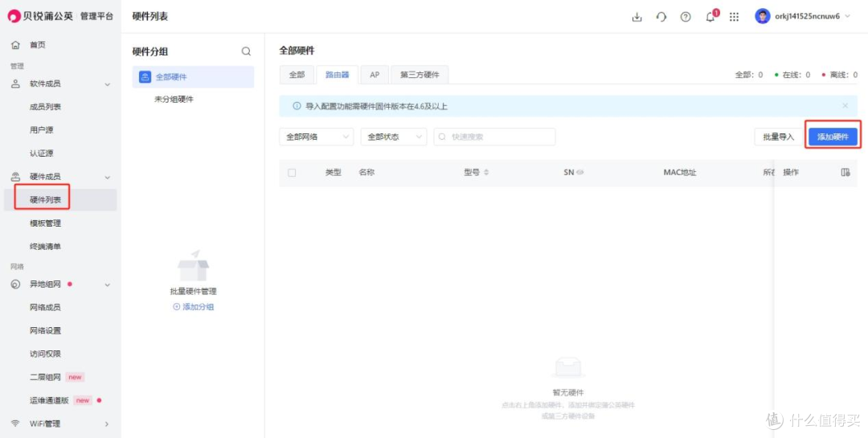
Task: Toggle SN visibility eye icon
Action: point(580,173)
